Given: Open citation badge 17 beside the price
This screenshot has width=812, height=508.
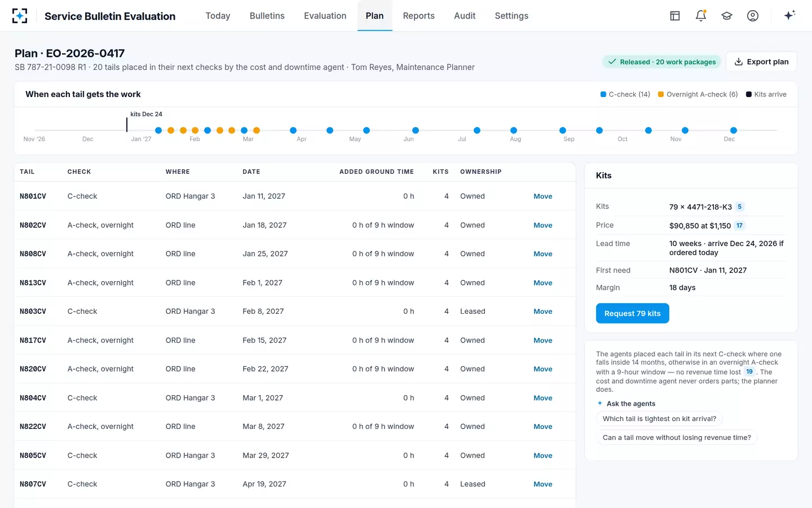Looking at the screenshot, I should tap(739, 225).
